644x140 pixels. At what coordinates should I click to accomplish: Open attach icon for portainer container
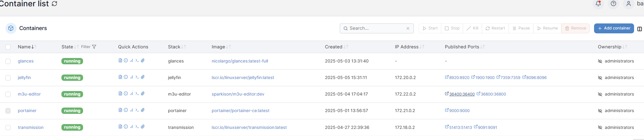[143, 110]
